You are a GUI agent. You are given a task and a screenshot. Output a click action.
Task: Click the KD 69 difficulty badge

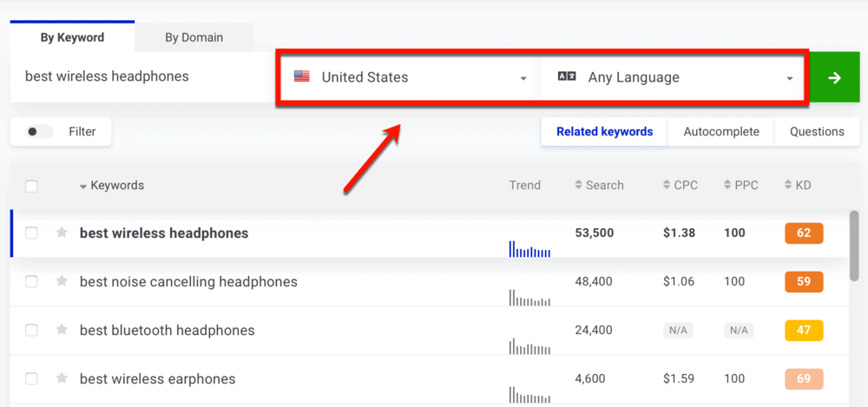tap(804, 379)
